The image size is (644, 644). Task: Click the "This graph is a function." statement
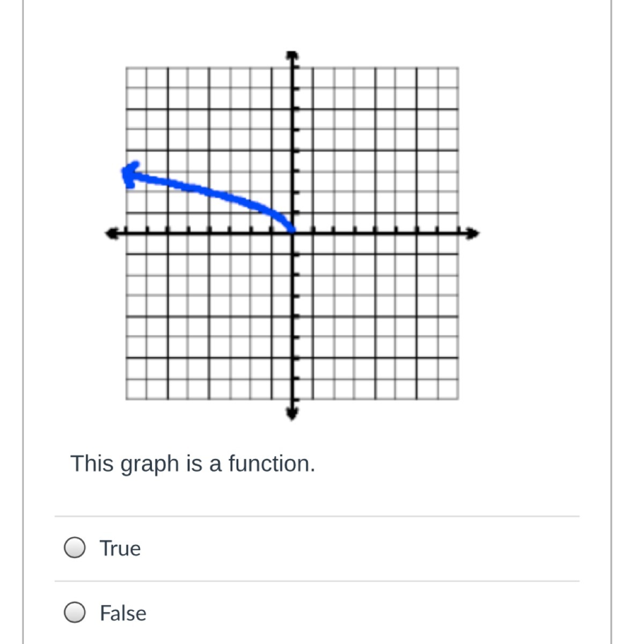(x=193, y=463)
